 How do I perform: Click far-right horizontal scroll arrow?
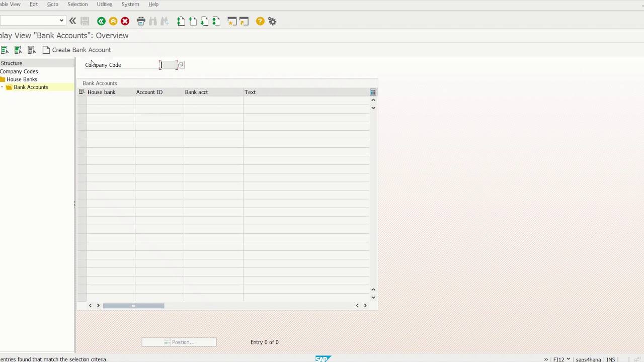click(365, 306)
